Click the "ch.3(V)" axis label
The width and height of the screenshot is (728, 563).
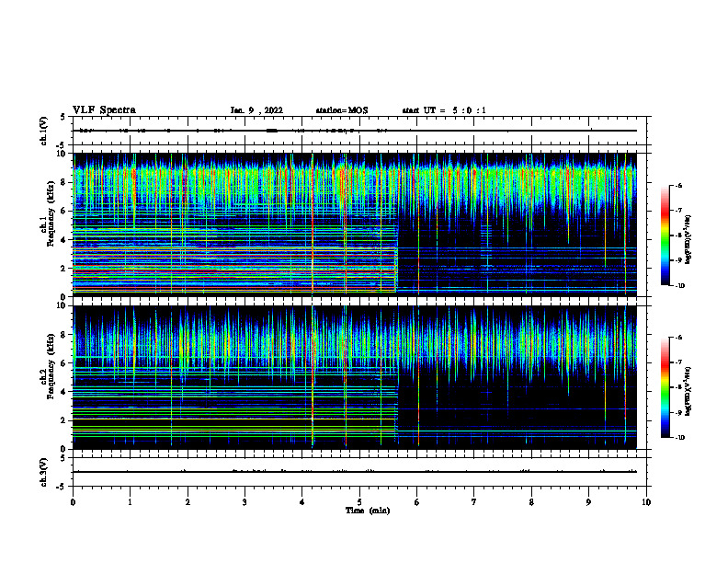click(x=43, y=472)
